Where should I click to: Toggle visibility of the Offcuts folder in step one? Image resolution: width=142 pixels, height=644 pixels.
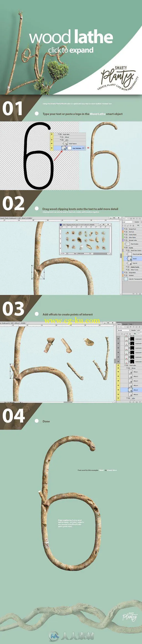click(52, 137)
